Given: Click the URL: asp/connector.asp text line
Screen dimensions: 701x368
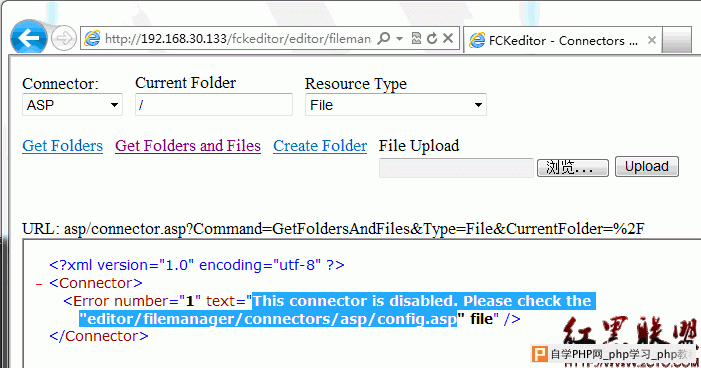Looking at the screenshot, I should (x=333, y=229).
